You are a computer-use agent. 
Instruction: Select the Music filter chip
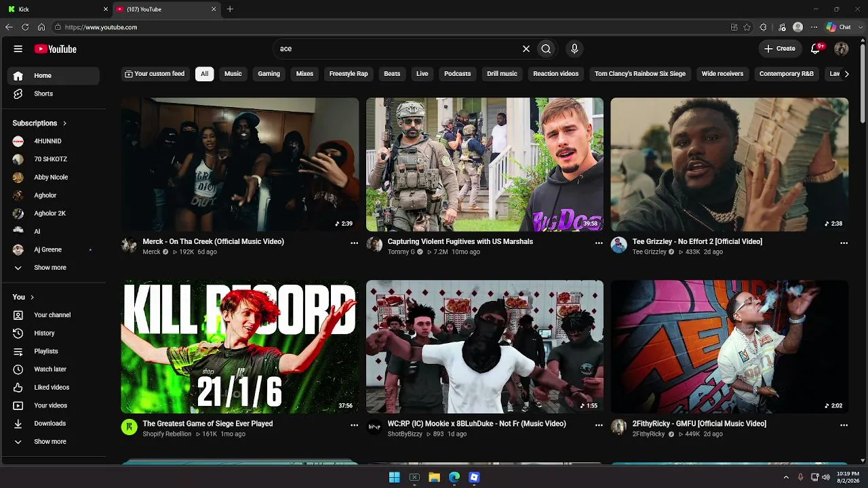click(233, 74)
